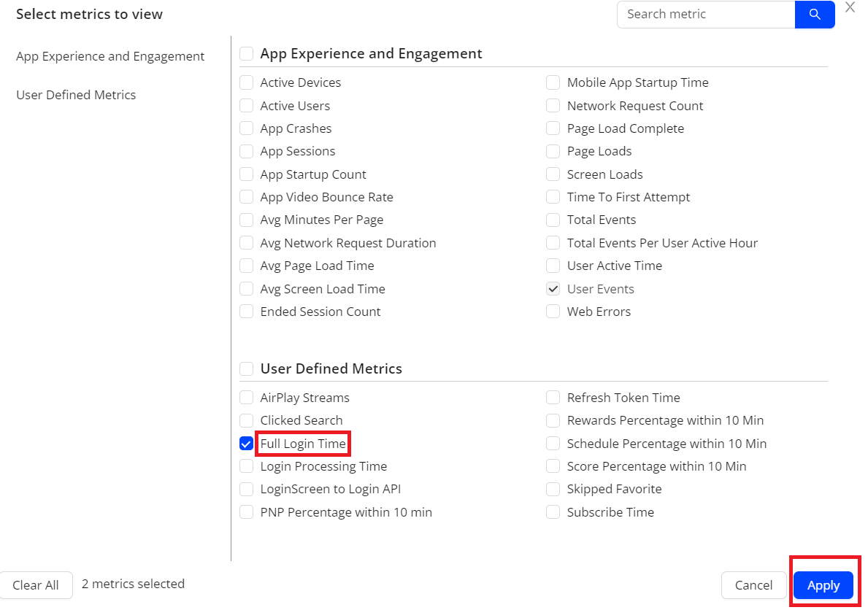Select the AirPlay Streams metric
Image resolution: width=868 pixels, height=610 pixels.
(x=246, y=398)
